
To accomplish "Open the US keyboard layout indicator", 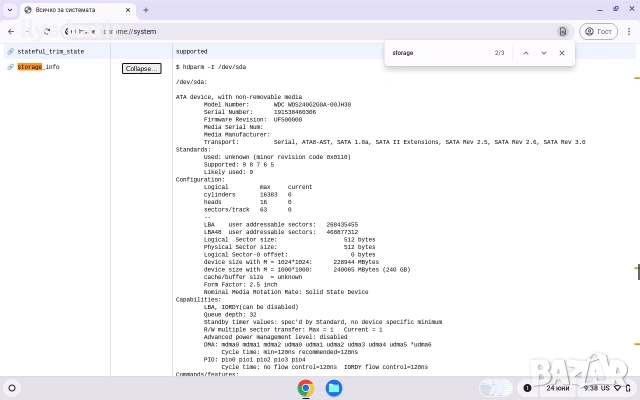I will tap(605, 388).
